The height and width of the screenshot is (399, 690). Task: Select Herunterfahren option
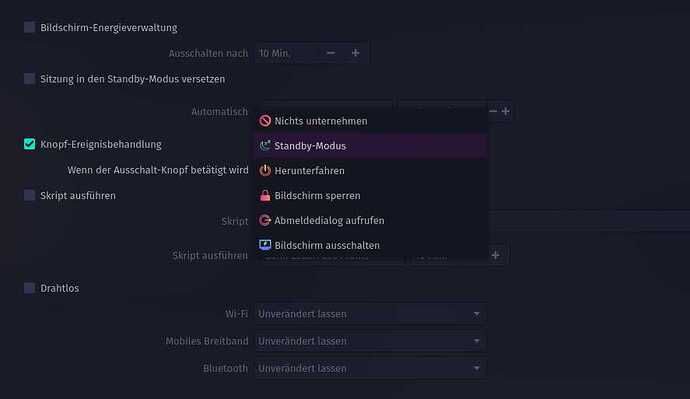pyautogui.click(x=371, y=170)
